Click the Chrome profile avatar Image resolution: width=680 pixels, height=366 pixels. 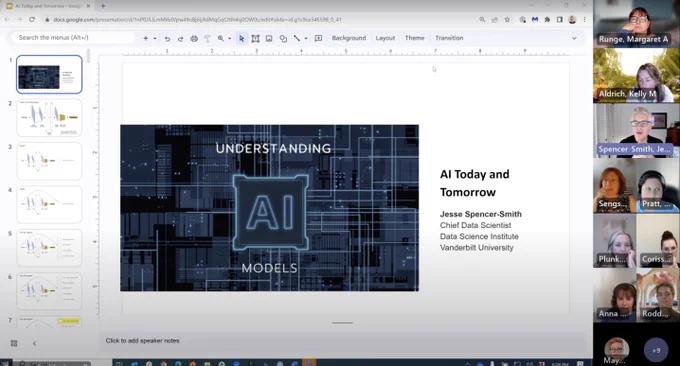[x=572, y=20]
